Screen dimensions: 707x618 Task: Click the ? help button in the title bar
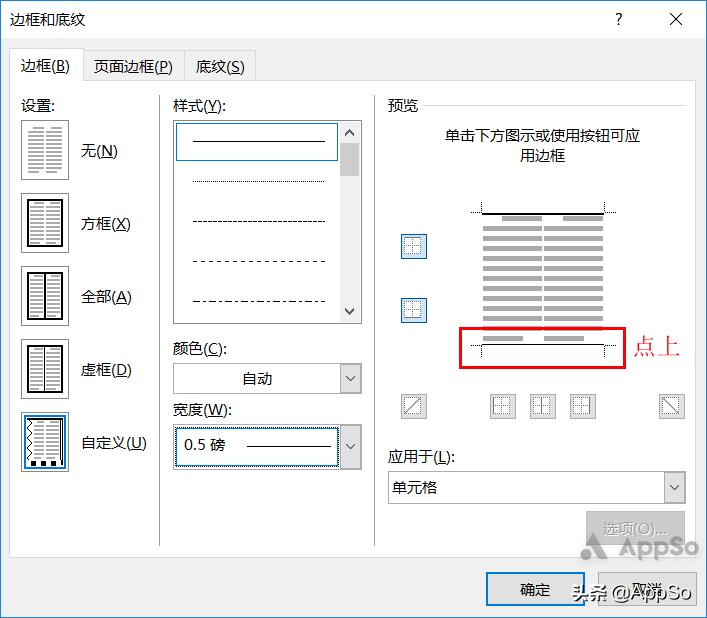619,19
